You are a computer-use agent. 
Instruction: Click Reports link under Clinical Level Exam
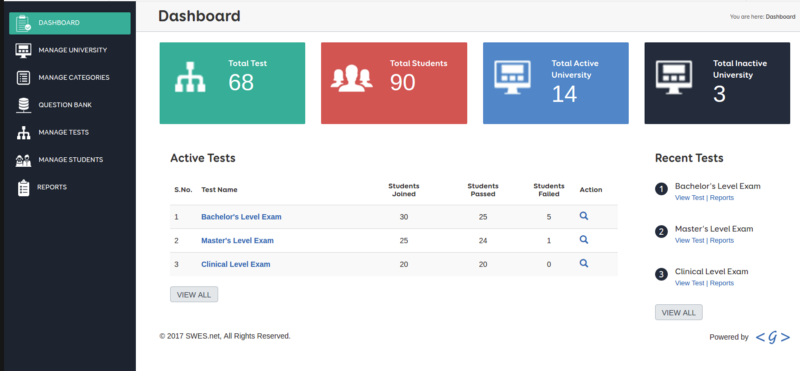tap(722, 283)
